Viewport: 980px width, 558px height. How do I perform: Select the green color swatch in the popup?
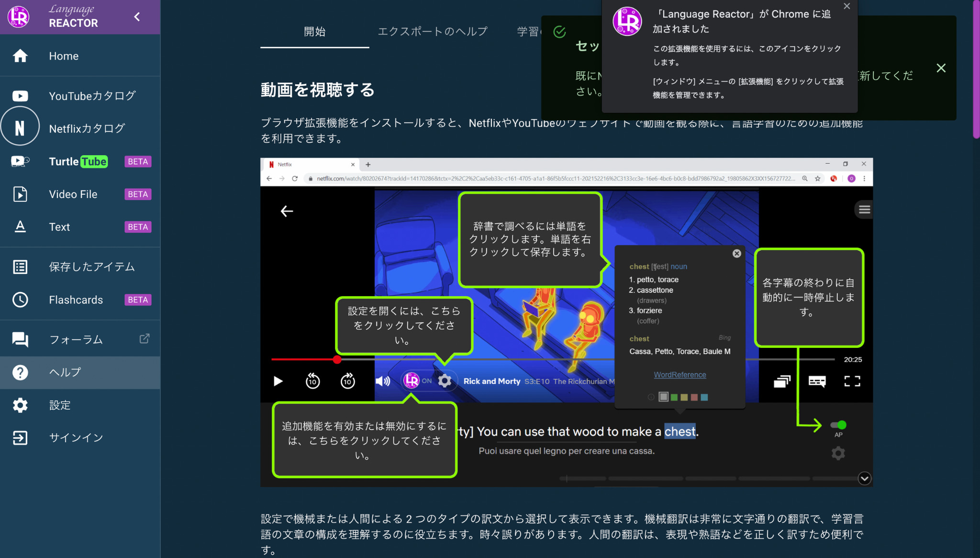[674, 397]
